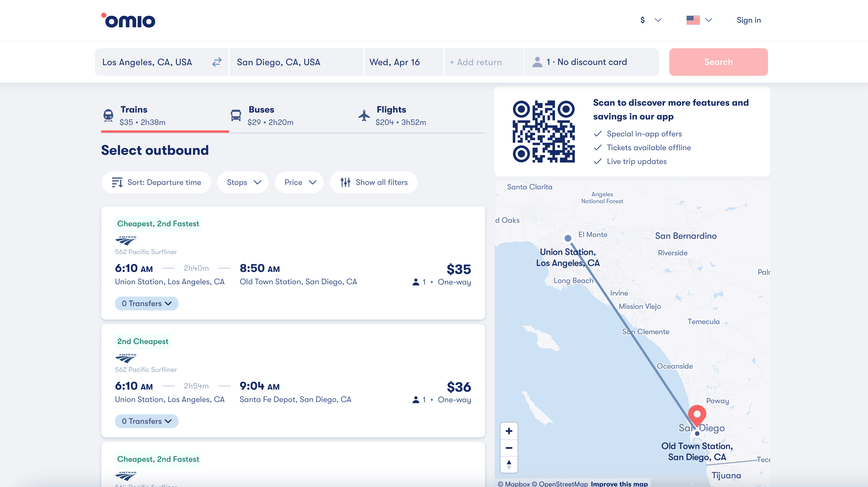Screen dimensions: 868x487
Task: Click Improve this map link
Action: pyautogui.click(x=619, y=484)
